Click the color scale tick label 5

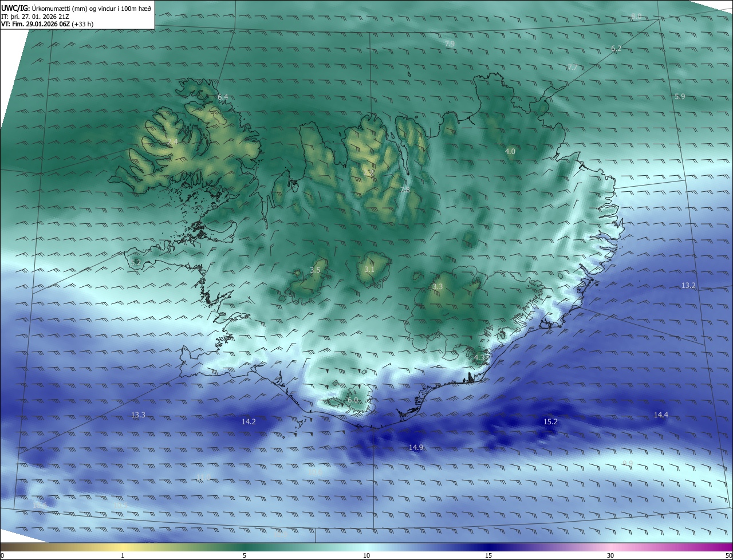tap(245, 555)
